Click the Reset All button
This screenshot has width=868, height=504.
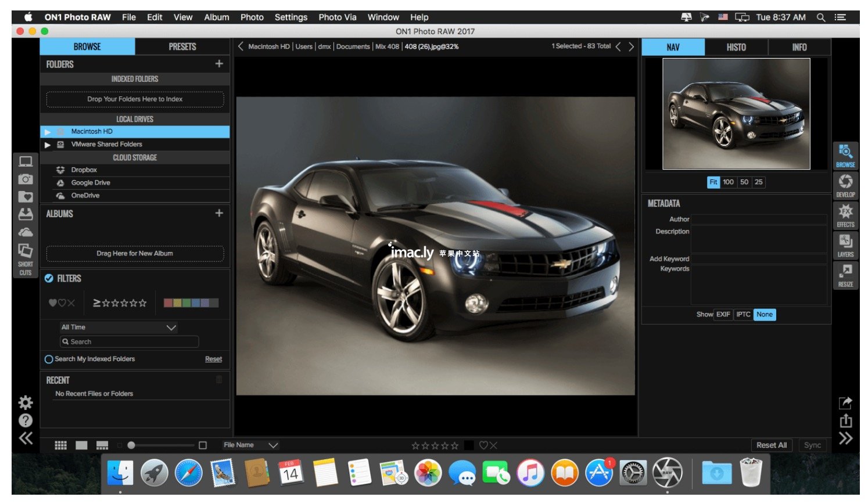point(771,445)
